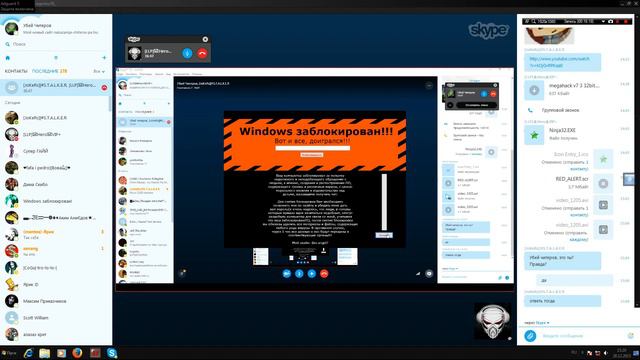640x360 pixels.
Task: Close the floating Skype call window
Action: pos(205,39)
